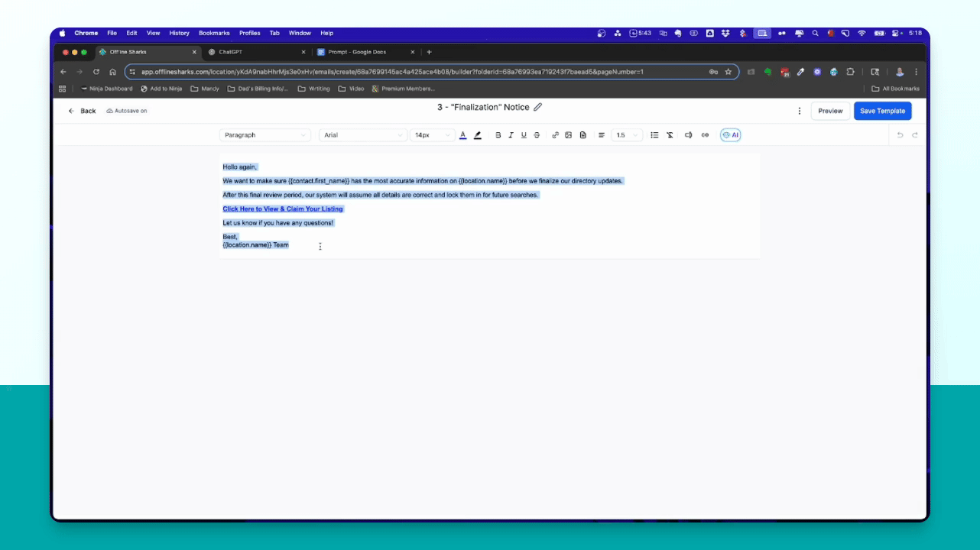The height and width of the screenshot is (550, 980).
Task: Select the Offline Sharks browser tab
Action: 148,52
